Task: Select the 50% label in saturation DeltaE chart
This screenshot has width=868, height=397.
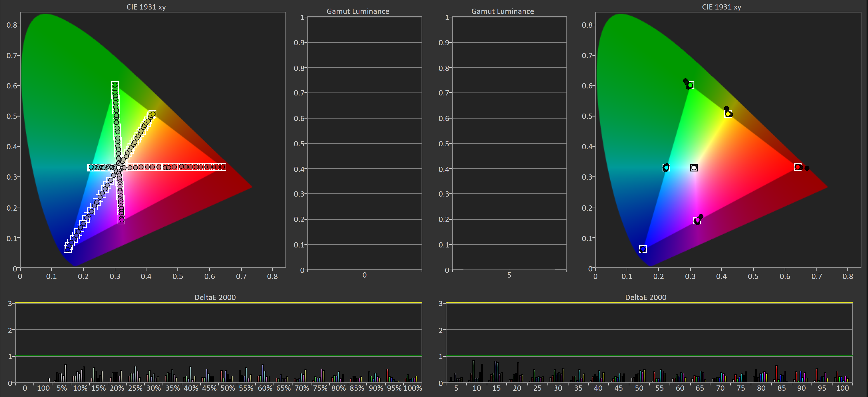Action: pyautogui.click(x=227, y=388)
